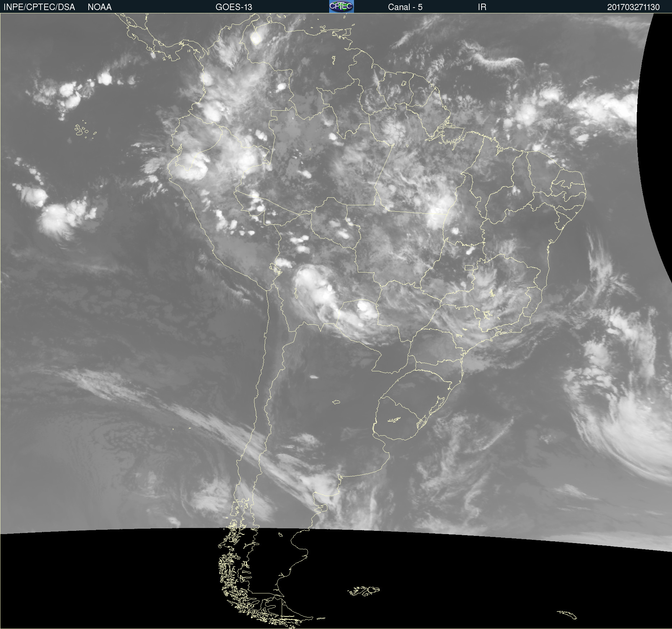Click the Canal - 5 channel label
This screenshot has width=672, height=629.
tap(405, 7)
